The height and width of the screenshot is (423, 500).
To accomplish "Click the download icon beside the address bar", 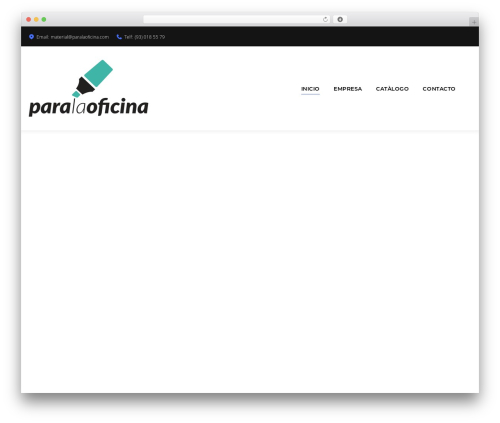I will tap(340, 20).
